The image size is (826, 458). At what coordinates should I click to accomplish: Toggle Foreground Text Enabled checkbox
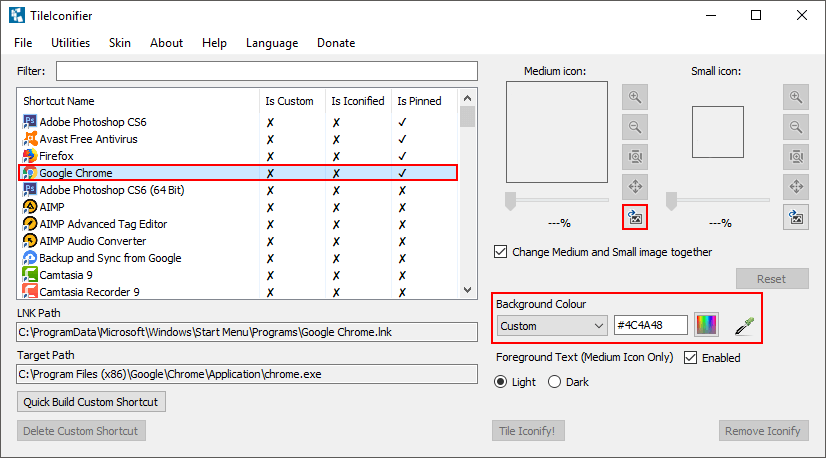point(690,357)
